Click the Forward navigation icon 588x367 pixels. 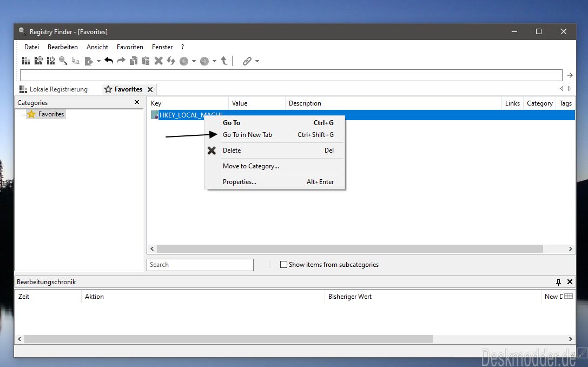204,61
